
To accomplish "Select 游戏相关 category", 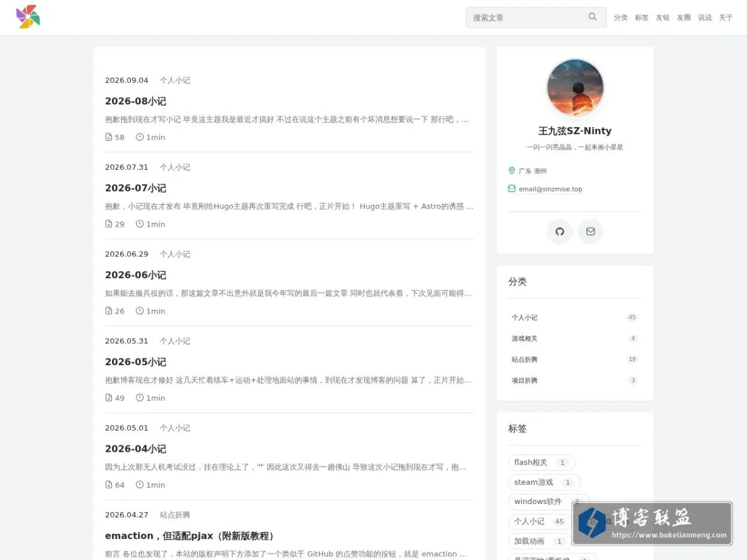I will (575, 338).
